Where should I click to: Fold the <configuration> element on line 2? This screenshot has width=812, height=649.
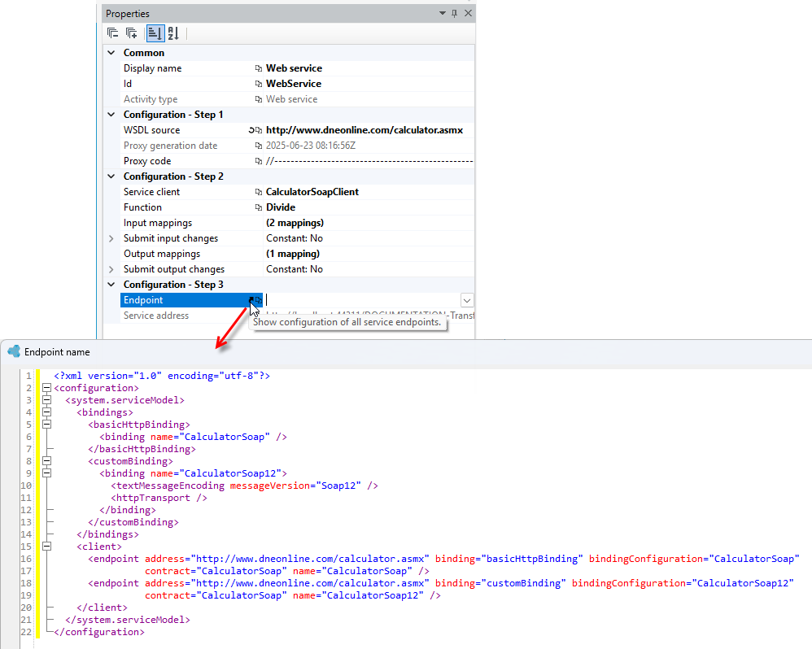click(x=46, y=388)
